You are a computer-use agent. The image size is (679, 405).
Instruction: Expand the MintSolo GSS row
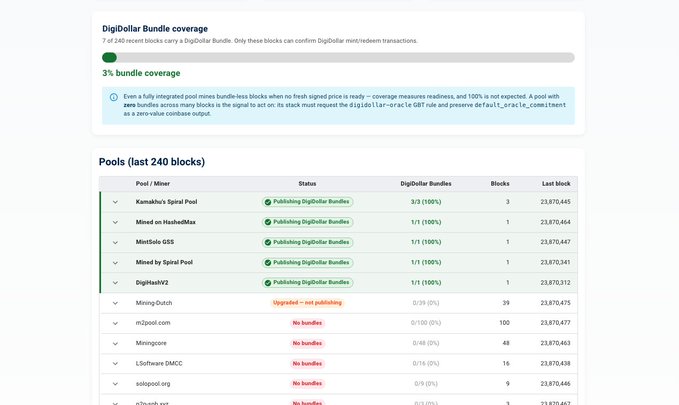(x=115, y=243)
